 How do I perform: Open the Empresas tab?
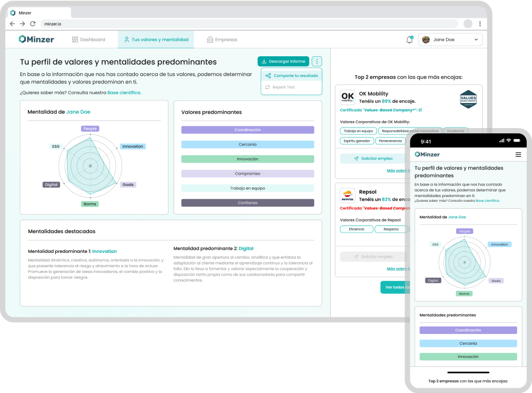click(222, 40)
